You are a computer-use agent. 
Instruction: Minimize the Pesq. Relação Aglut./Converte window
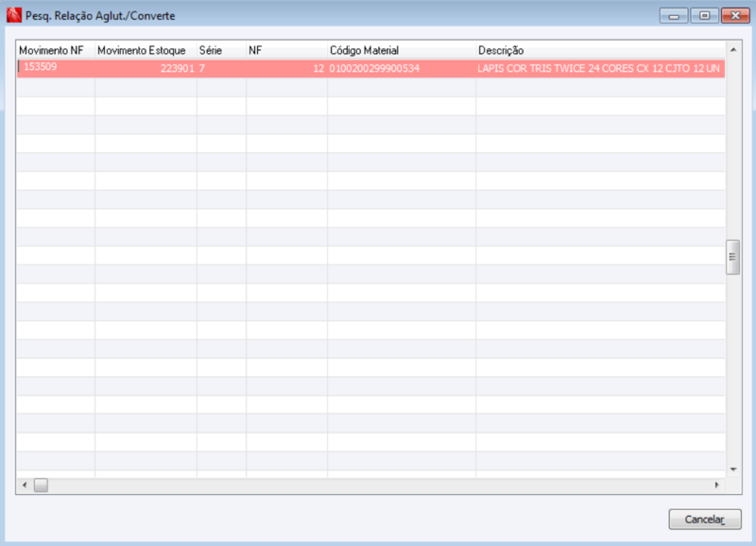coord(674,16)
